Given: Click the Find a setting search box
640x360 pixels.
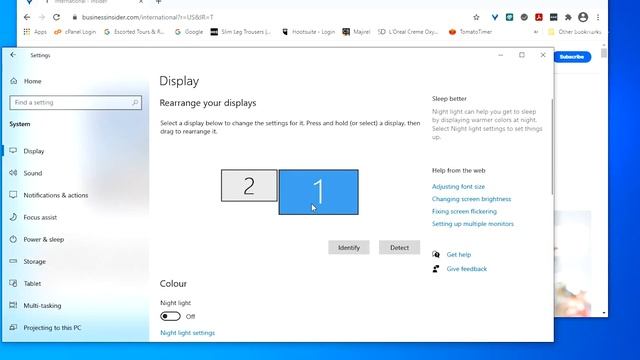Looking at the screenshot, I should tap(76, 102).
